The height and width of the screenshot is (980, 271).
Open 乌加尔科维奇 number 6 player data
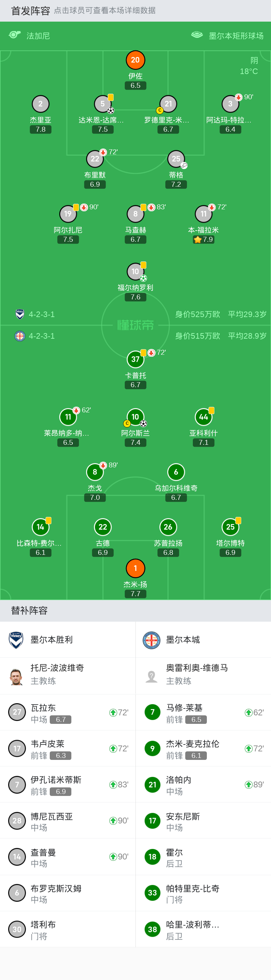[x=176, y=472]
